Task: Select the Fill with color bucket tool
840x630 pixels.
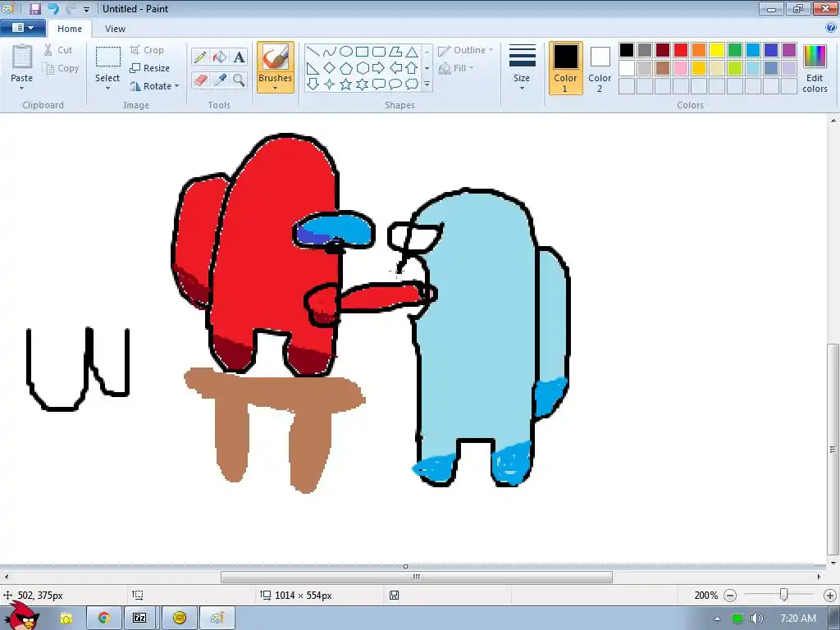Action: (x=220, y=57)
